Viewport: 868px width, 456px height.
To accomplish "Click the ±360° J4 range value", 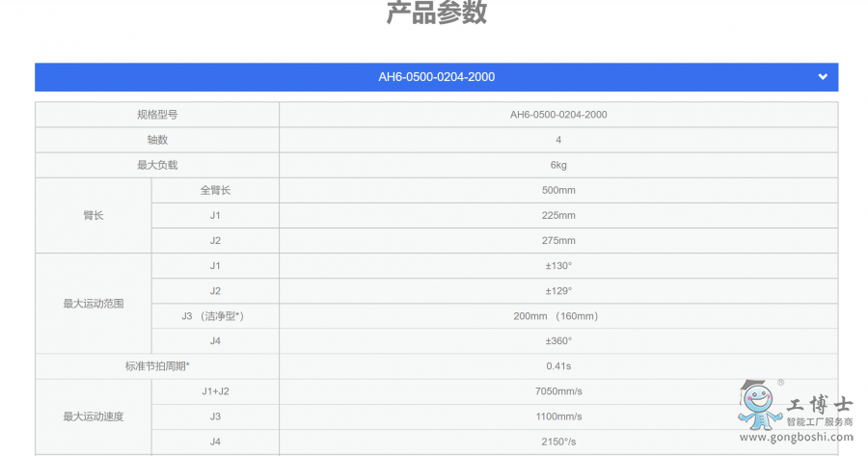I will point(558,341).
